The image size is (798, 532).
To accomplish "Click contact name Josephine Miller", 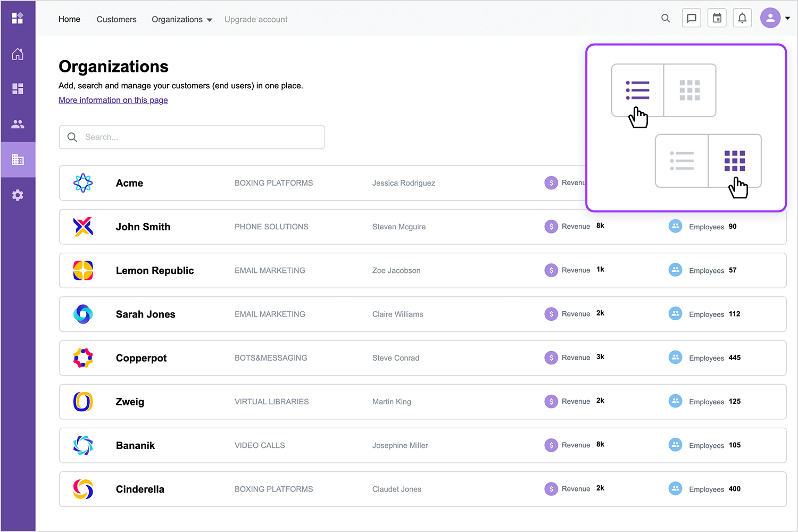I will pos(400,445).
